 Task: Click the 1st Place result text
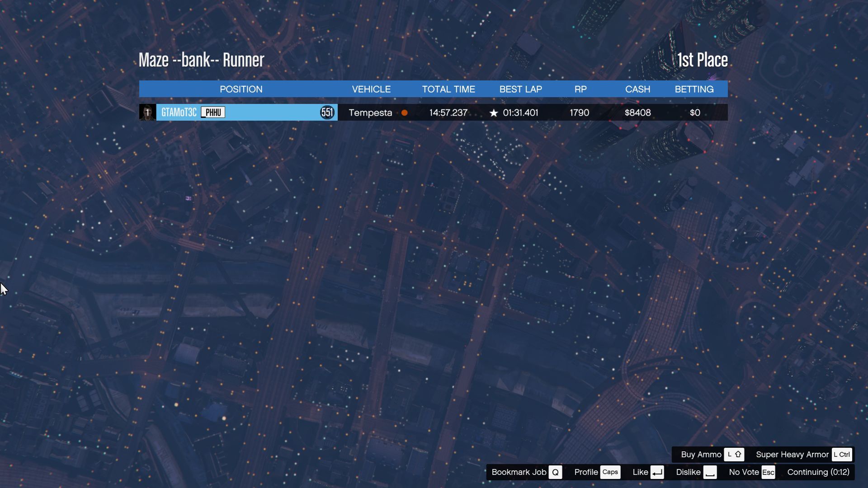pyautogui.click(x=703, y=60)
